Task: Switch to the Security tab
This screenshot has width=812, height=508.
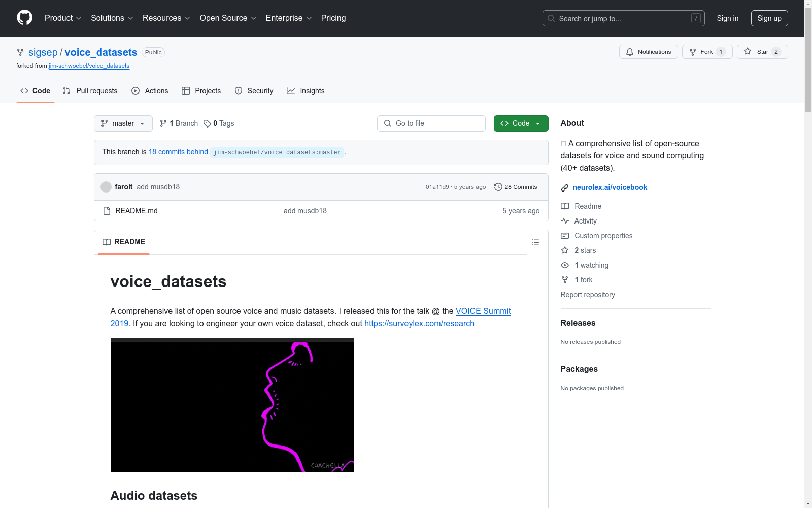Action: pos(254,91)
